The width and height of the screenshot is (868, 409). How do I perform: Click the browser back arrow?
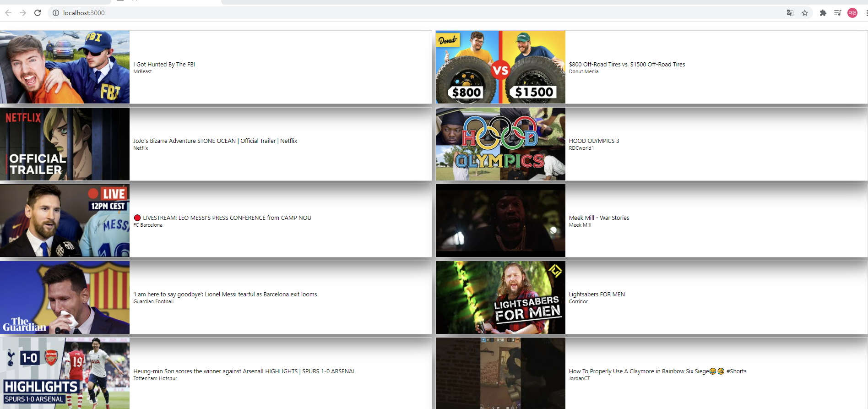(8, 13)
